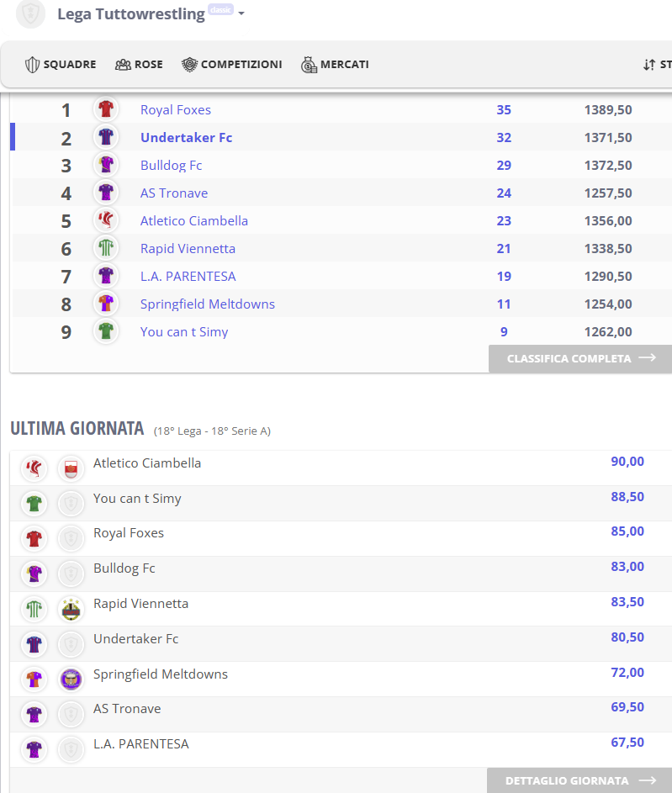The width and height of the screenshot is (672, 793).
Task: Open Royal Foxes team link in standings
Action: pyautogui.click(x=176, y=110)
